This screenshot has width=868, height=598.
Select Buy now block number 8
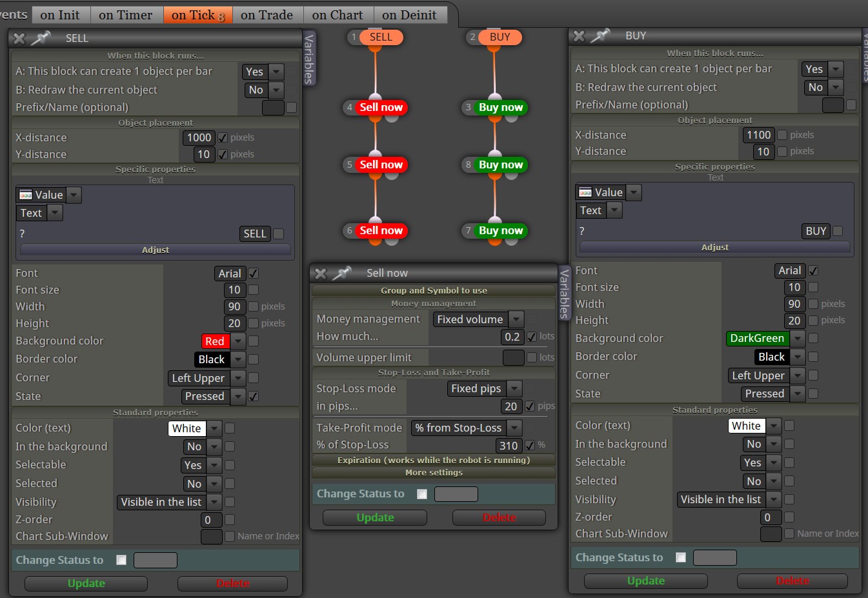point(500,164)
